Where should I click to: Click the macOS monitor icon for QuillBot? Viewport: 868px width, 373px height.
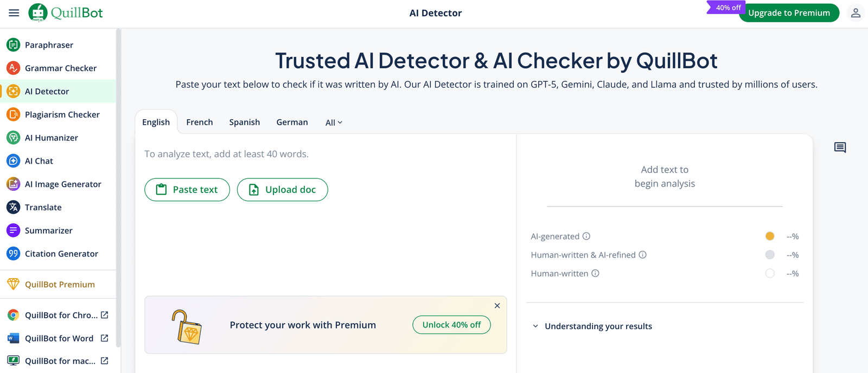(14, 361)
